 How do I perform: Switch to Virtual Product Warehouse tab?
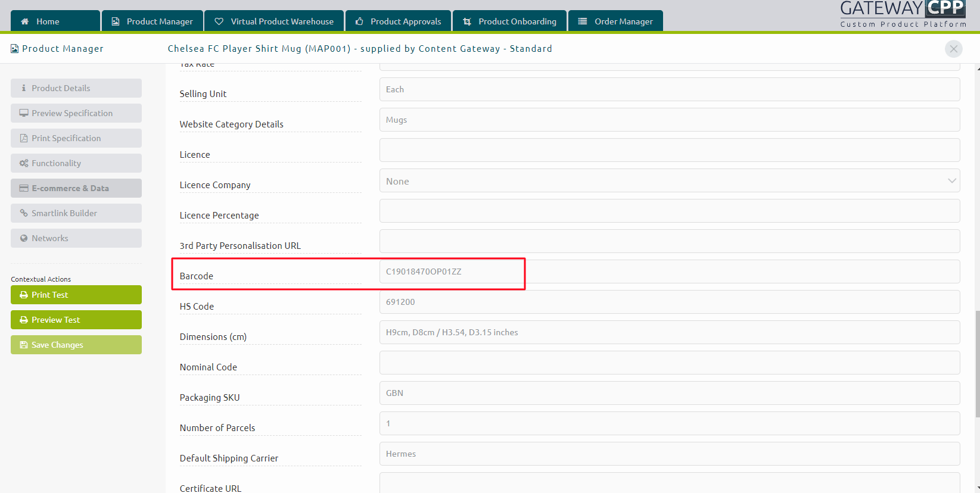(274, 21)
